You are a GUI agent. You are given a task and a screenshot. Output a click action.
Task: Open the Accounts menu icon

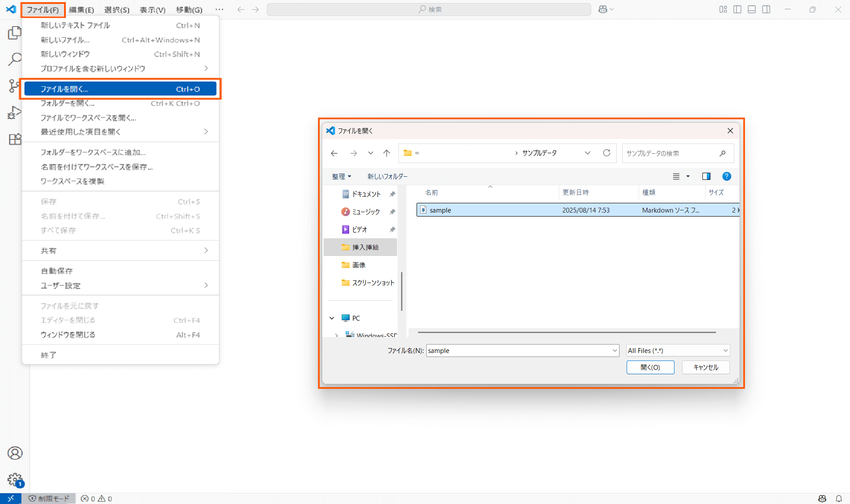(15, 453)
